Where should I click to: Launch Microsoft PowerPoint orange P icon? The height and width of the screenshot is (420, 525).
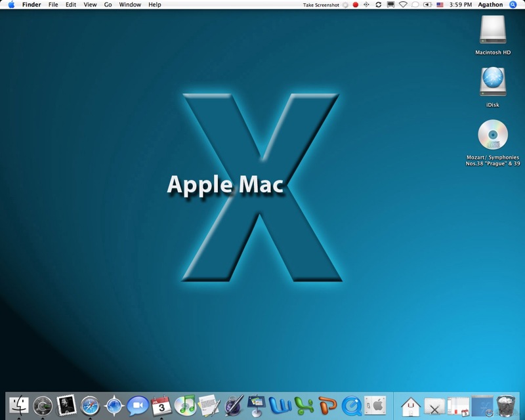pyautogui.click(x=327, y=406)
